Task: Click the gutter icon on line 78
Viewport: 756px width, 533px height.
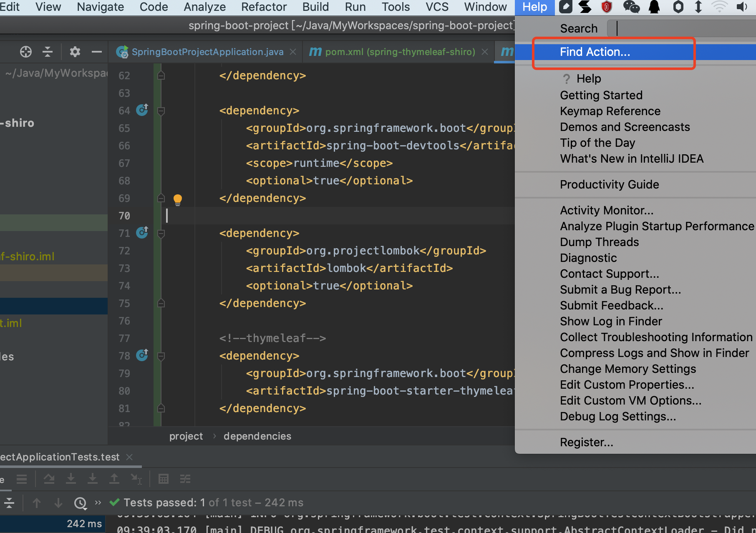Action: point(142,355)
